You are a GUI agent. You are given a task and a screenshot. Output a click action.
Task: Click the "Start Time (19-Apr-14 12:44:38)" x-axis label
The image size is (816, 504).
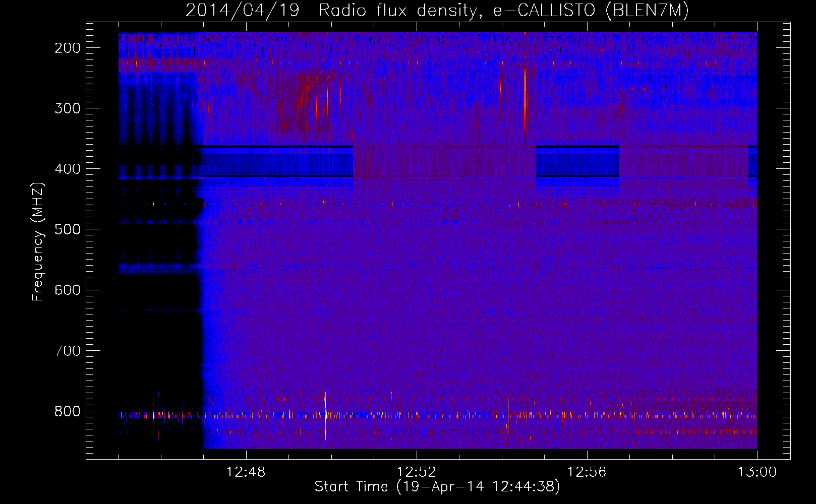click(437, 487)
